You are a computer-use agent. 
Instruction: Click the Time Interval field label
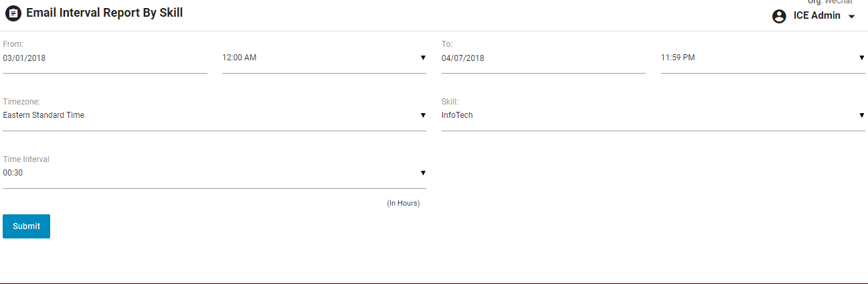click(26, 159)
